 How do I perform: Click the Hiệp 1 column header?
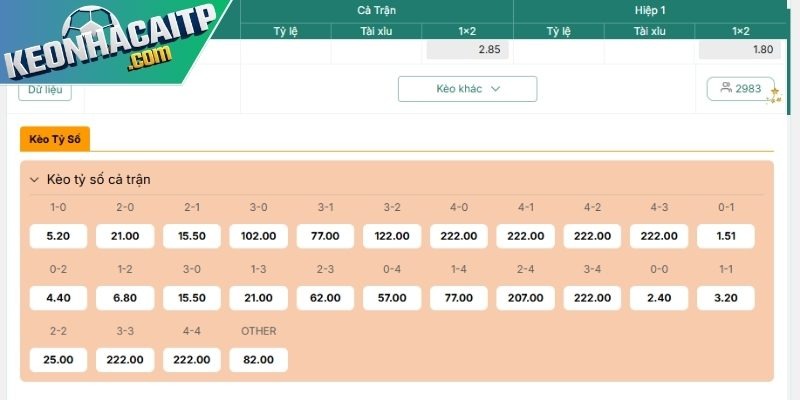[650, 11]
